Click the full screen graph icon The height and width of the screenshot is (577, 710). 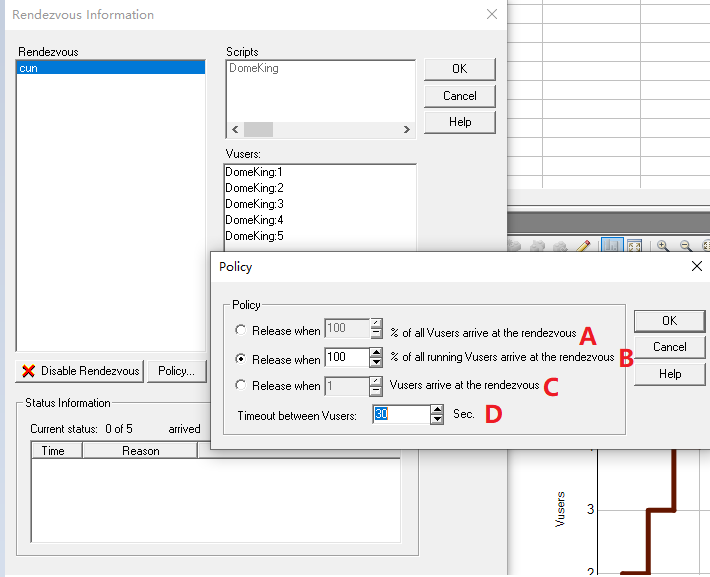(x=635, y=246)
